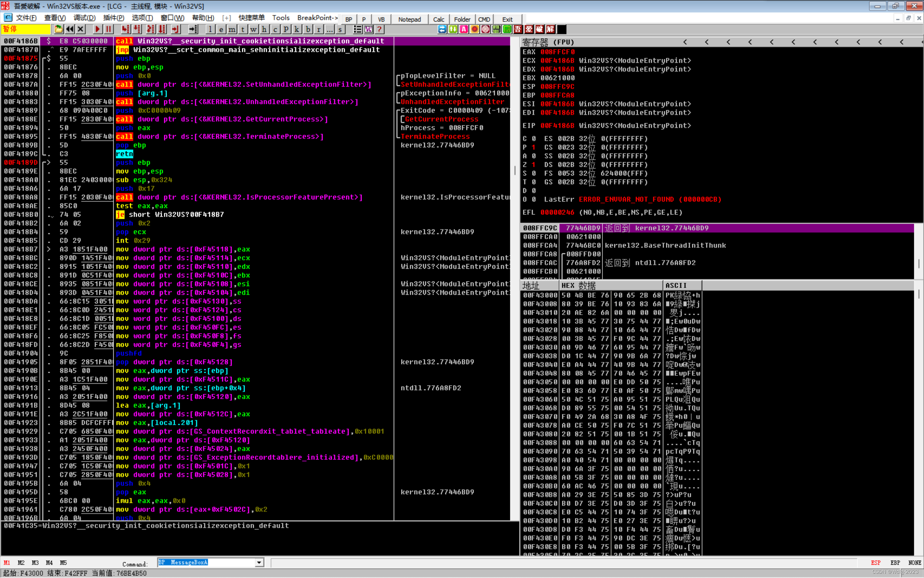
Task: Click the blue swap arrows plugin icon
Action: click(x=442, y=29)
